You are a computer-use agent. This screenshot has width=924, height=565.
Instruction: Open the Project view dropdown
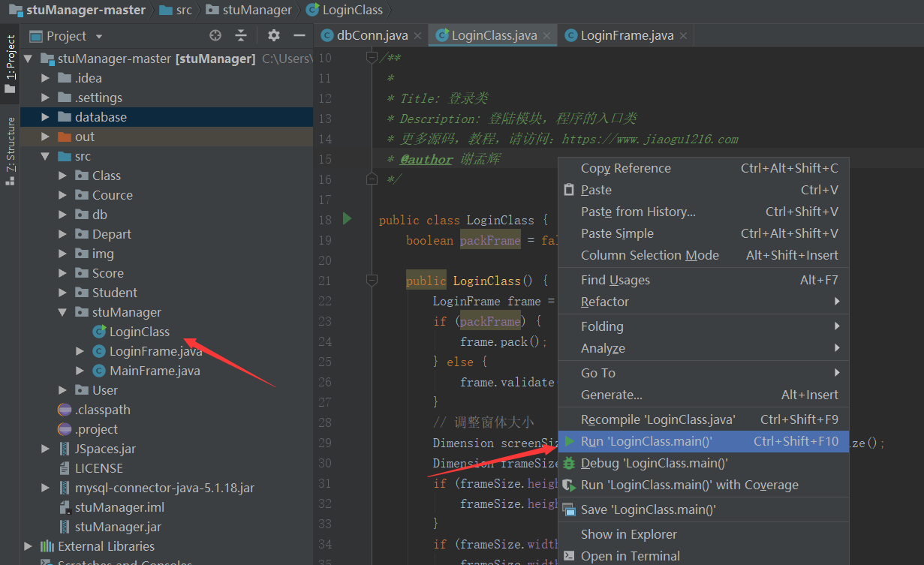tap(99, 36)
